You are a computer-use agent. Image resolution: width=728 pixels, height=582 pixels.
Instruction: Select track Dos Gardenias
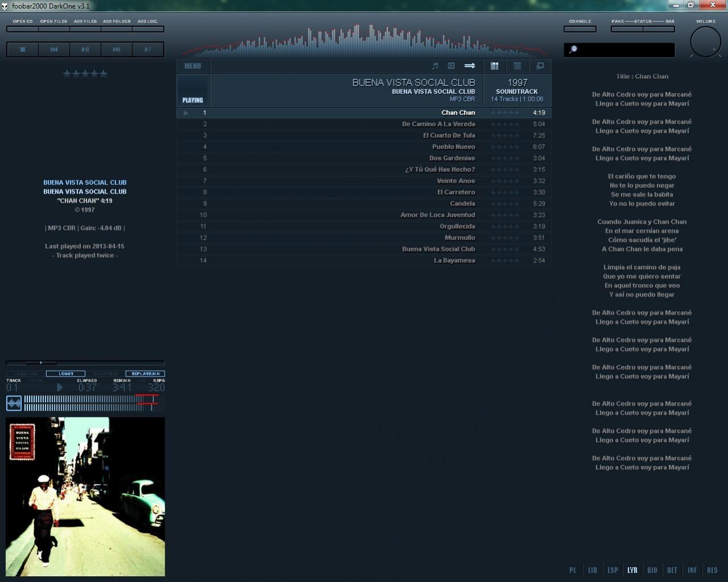point(364,158)
